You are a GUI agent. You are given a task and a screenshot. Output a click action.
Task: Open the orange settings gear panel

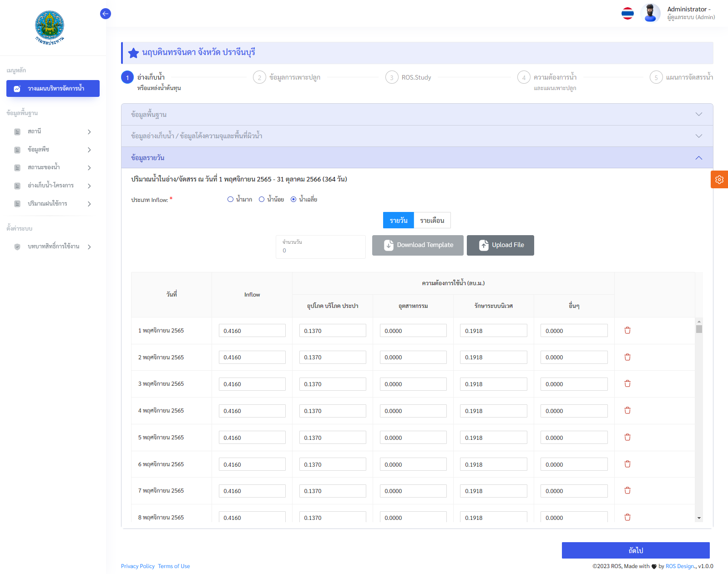click(x=719, y=180)
